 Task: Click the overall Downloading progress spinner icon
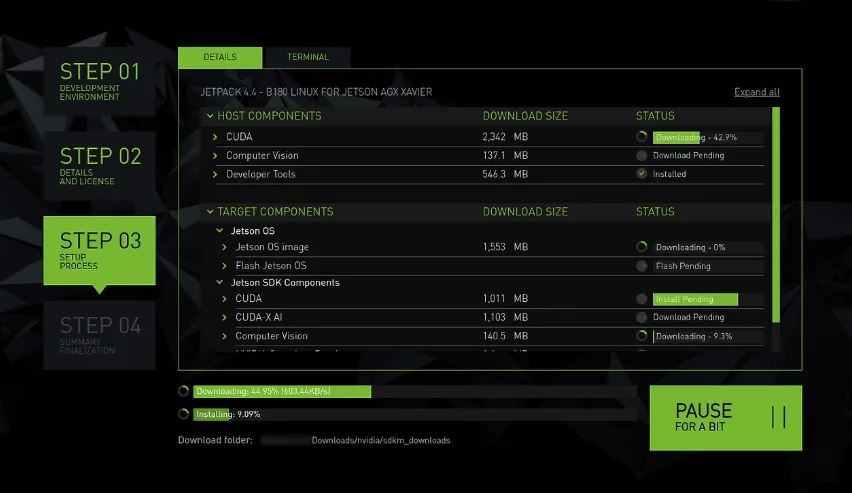tap(184, 391)
